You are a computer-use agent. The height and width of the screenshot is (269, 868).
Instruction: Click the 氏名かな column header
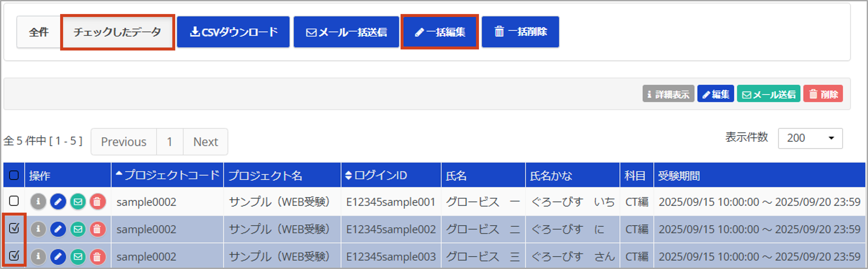(x=572, y=175)
